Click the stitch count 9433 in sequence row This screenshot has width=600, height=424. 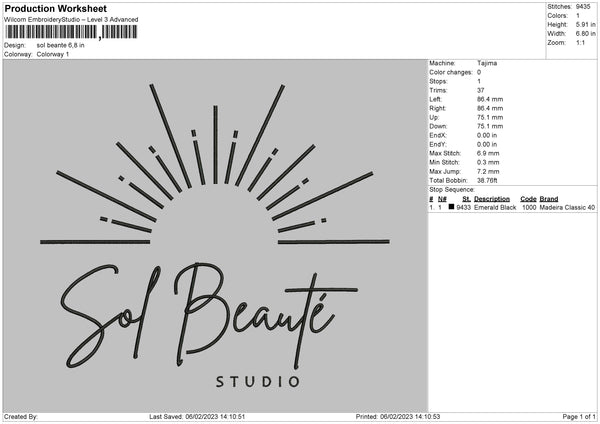[463, 207]
